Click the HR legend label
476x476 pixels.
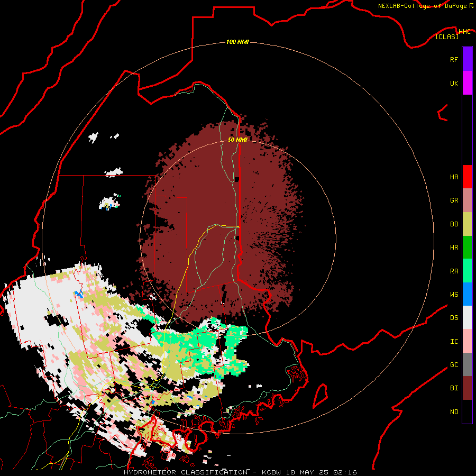[x=454, y=248]
